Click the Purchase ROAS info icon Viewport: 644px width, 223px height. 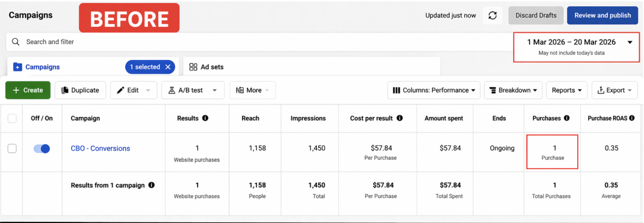click(632, 118)
